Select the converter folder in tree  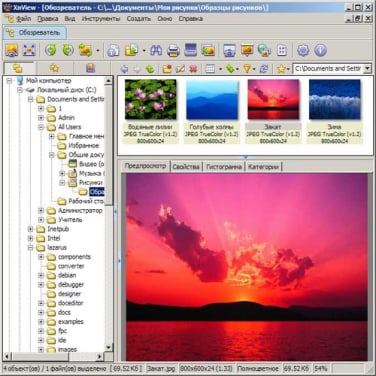pyautogui.click(x=71, y=266)
